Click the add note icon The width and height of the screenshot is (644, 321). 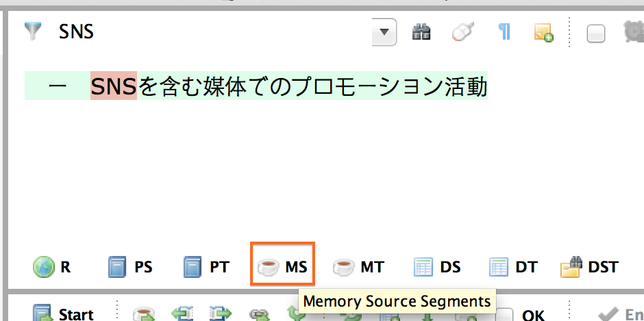pyautogui.click(x=543, y=32)
